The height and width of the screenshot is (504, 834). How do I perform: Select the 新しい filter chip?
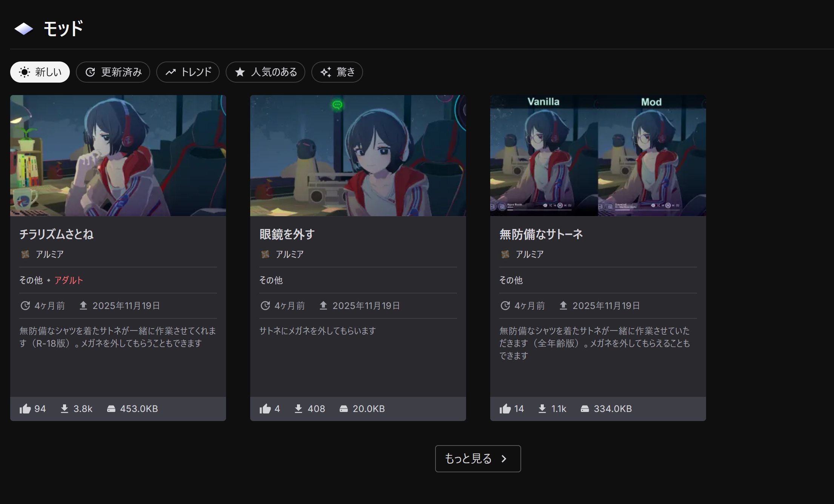click(40, 72)
